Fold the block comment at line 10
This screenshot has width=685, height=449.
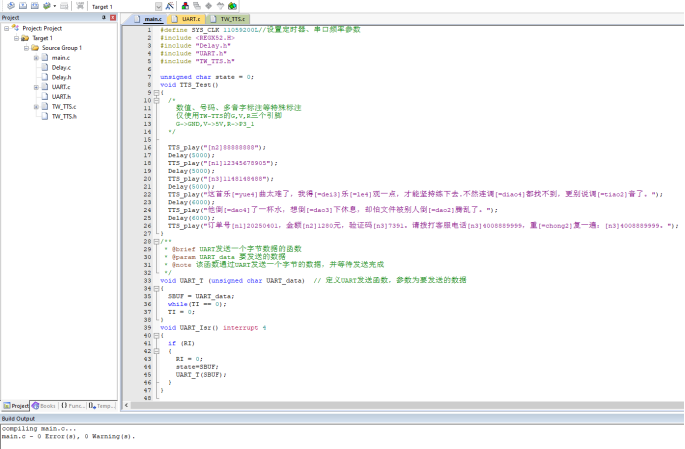[156, 100]
